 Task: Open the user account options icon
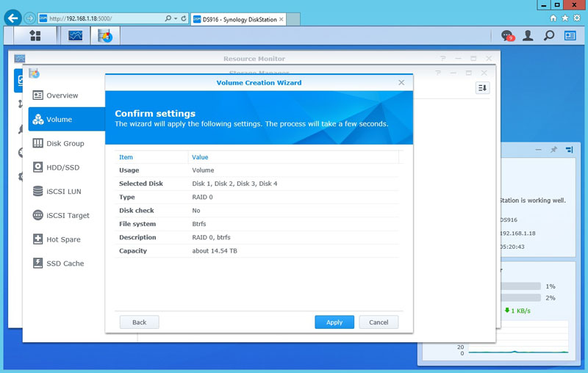(528, 35)
